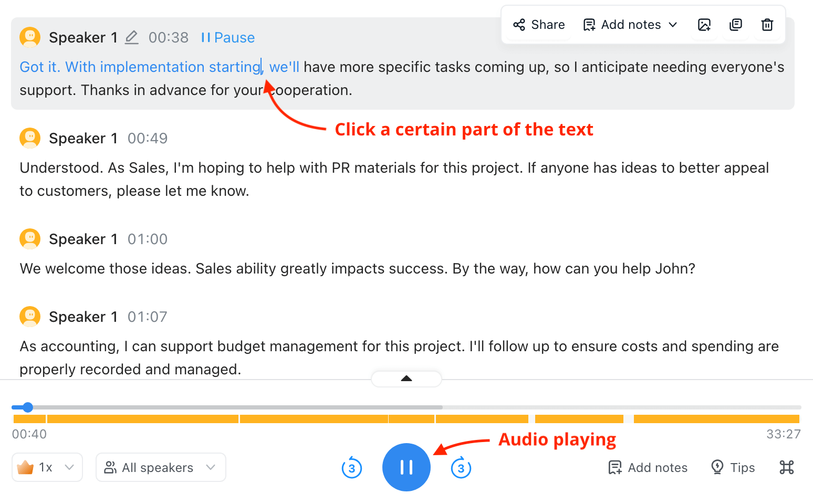This screenshot has width=813, height=504.
Task: Click Speaker 1 avatar at 01:07
Action: pos(29,316)
